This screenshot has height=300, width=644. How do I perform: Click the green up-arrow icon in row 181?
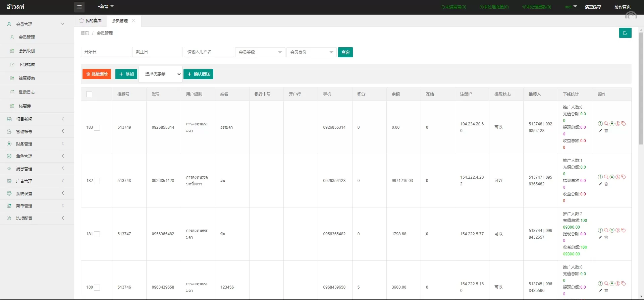pyautogui.click(x=600, y=230)
